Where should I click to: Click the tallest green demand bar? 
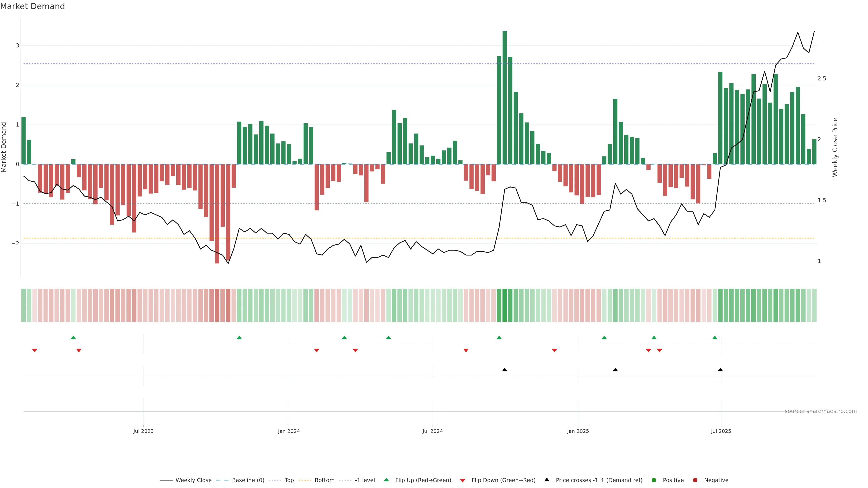(505, 98)
